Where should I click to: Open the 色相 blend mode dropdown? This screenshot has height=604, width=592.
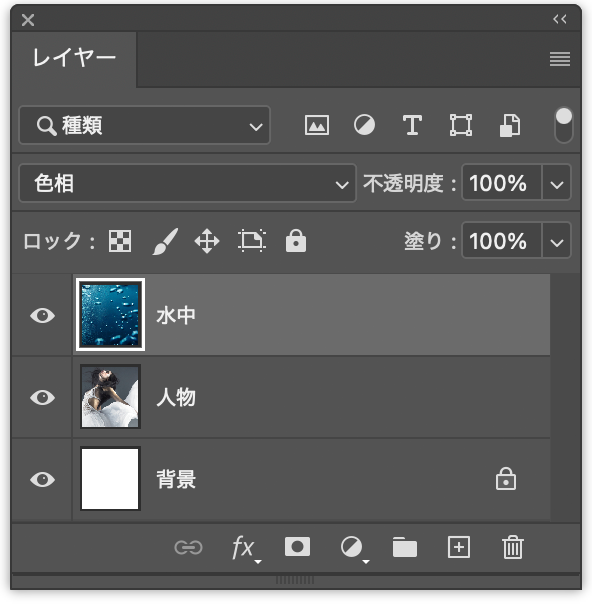tap(187, 183)
